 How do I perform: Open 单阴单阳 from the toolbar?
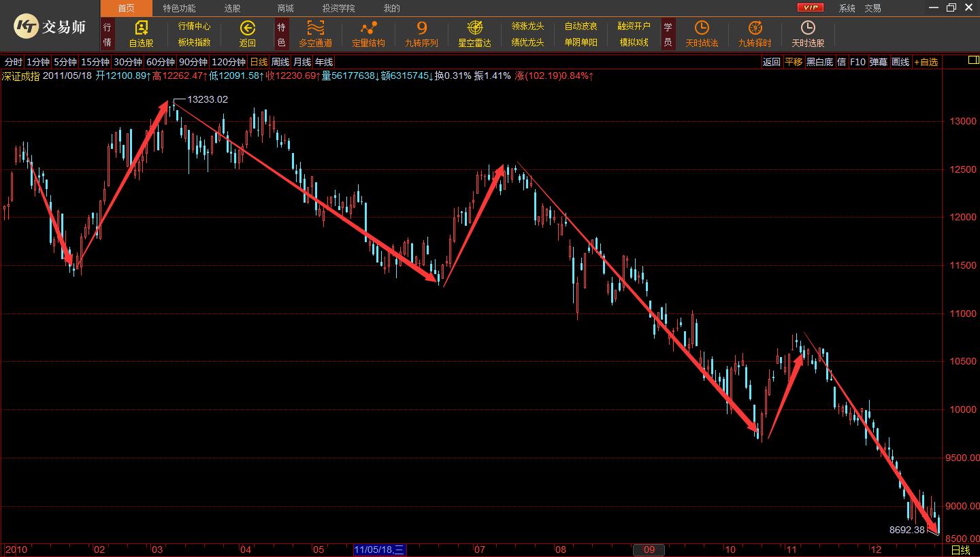(x=581, y=42)
